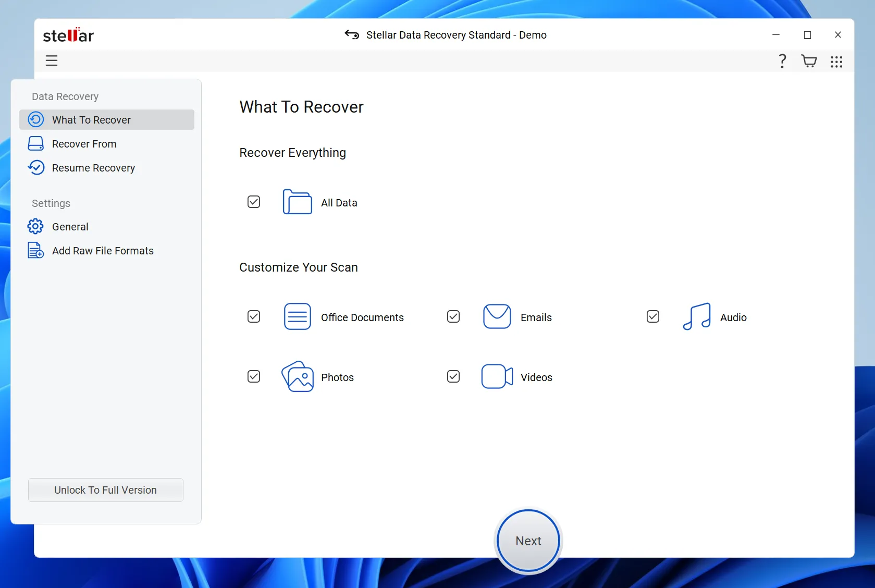Click the Emails envelope icon
The height and width of the screenshot is (588, 875).
pos(497,316)
